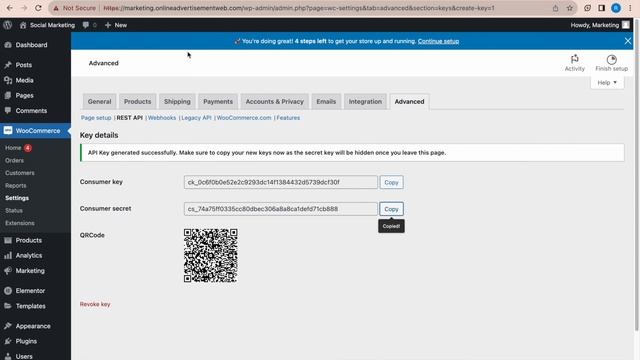Select the Advanced tab
The height and width of the screenshot is (360, 640).
409,102
